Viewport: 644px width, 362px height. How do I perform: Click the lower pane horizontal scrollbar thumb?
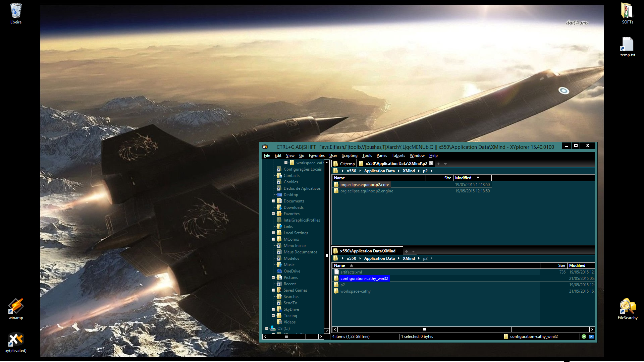[x=424, y=329]
